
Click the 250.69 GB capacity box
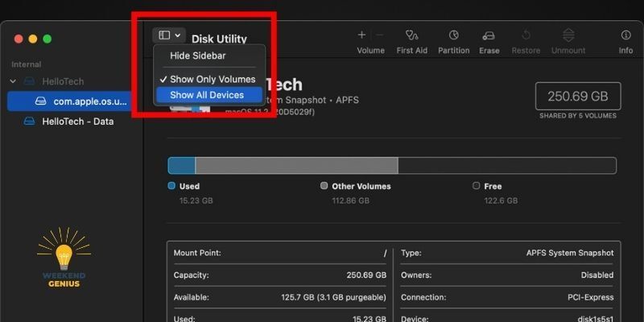point(578,96)
